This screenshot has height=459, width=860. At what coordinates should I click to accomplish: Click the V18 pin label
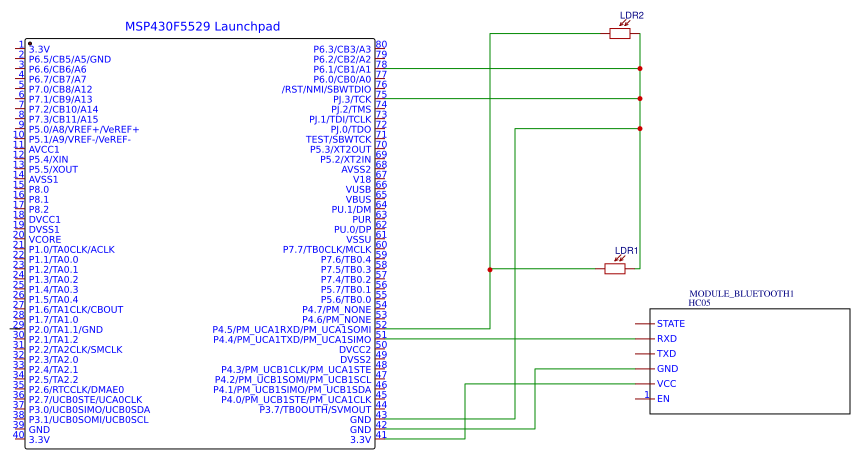pyautogui.click(x=362, y=179)
